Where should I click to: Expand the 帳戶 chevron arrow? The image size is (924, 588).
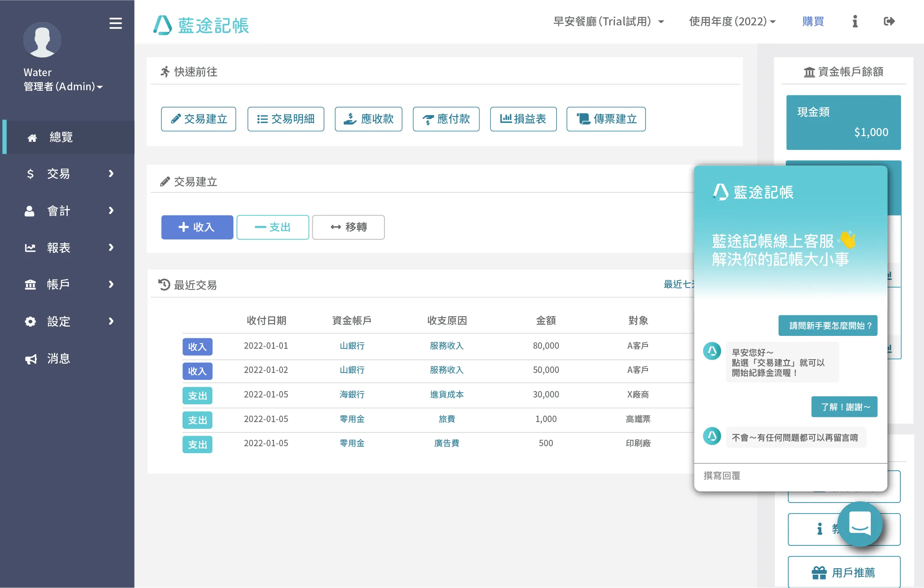111,284
